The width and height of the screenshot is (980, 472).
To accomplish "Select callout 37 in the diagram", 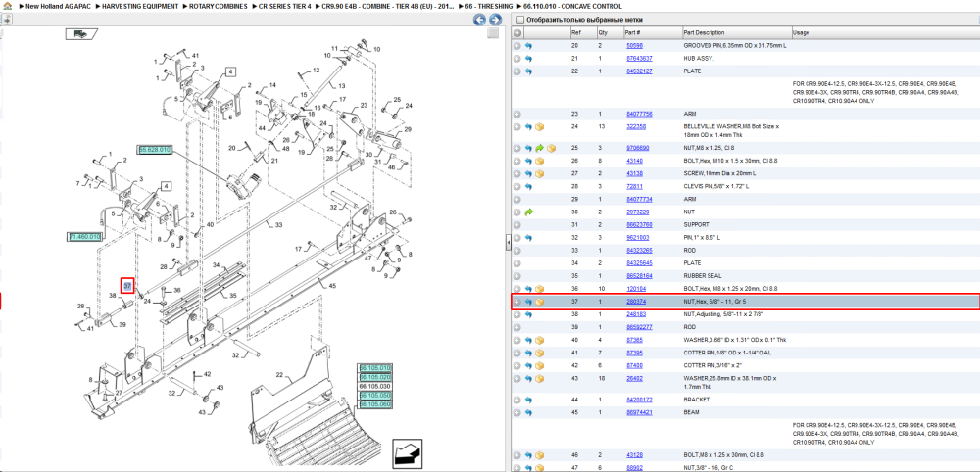I will (127, 286).
